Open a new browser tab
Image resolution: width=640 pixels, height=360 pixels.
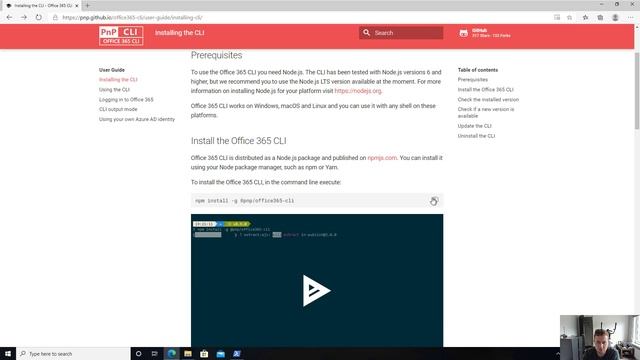point(87,6)
